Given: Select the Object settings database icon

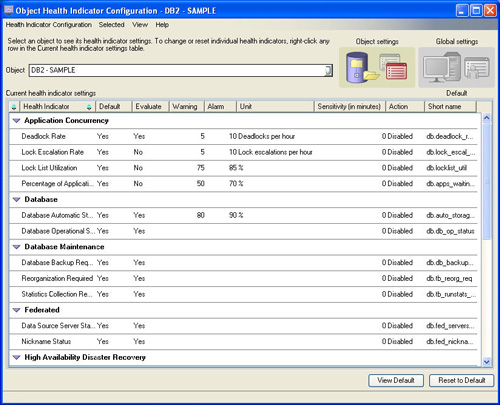Looking at the screenshot, I should [377, 67].
